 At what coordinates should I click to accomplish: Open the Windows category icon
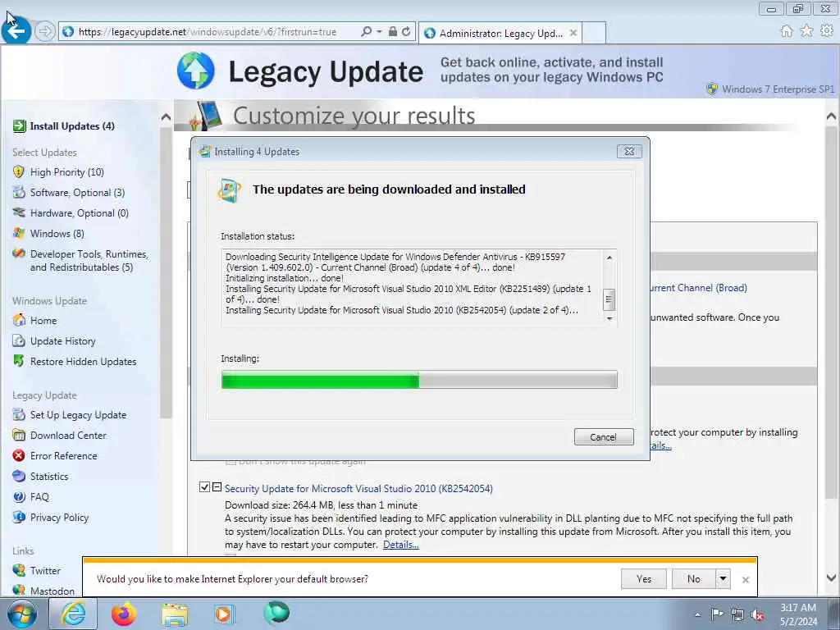coord(19,233)
